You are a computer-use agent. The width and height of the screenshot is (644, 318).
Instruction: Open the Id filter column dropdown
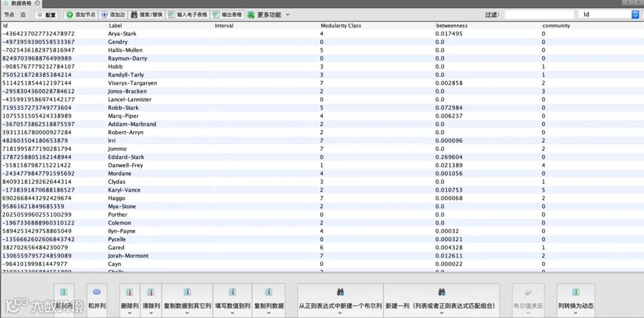point(609,14)
